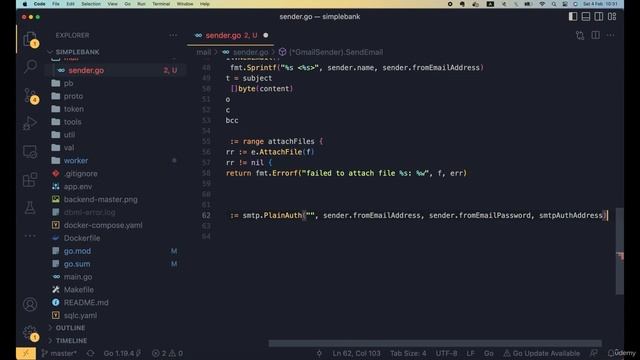Close the unsaved sender.go tab dot
640x360 pixels.
click(x=266, y=36)
